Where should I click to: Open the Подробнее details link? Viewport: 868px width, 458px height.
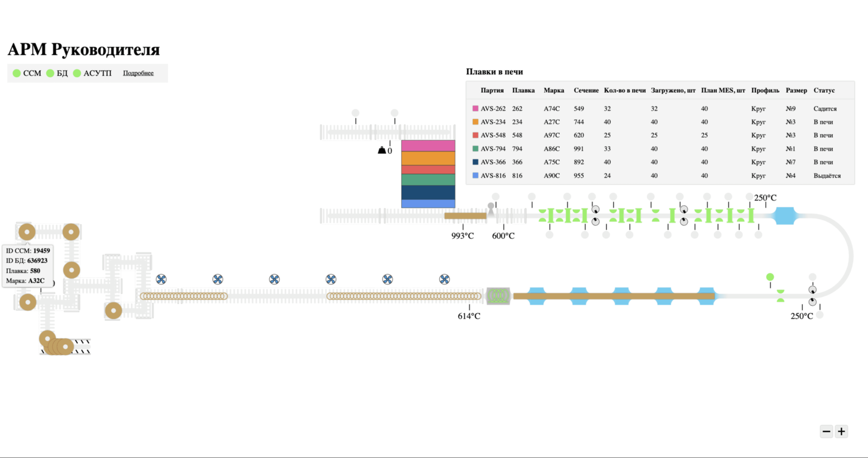click(x=138, y=73)
